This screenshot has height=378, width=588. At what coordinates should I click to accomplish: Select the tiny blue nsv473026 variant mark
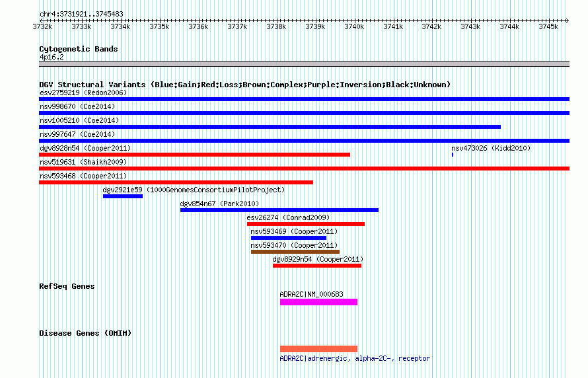click(x=453, y=155)
